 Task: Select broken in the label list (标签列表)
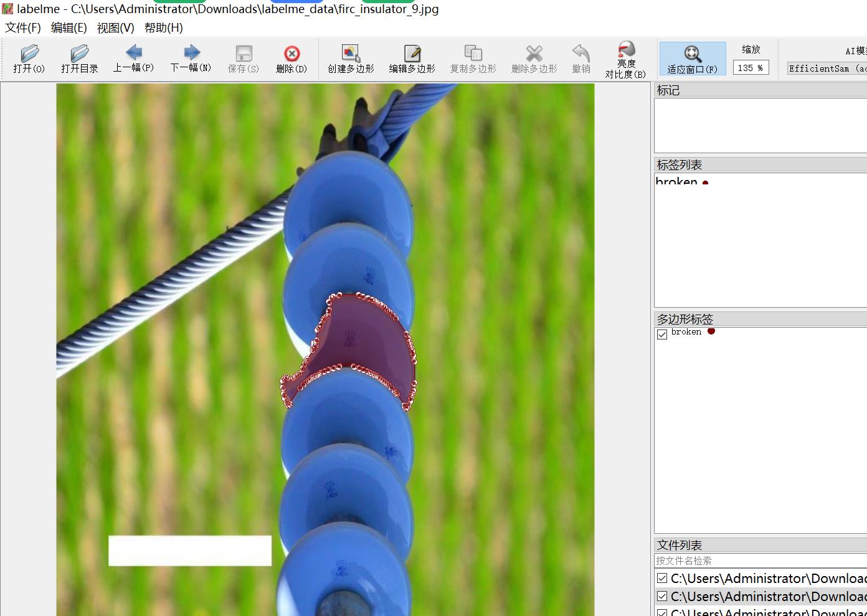click(x=676, y=181)
